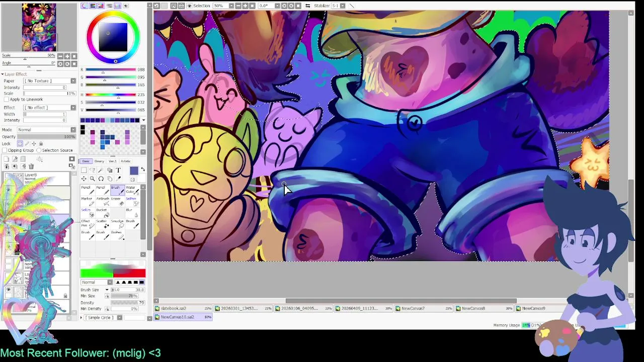This screenshot has height=362, width=644.
Task: Switch to the sketchbook.sai2 canvas tab
Action: pos(183,308)
